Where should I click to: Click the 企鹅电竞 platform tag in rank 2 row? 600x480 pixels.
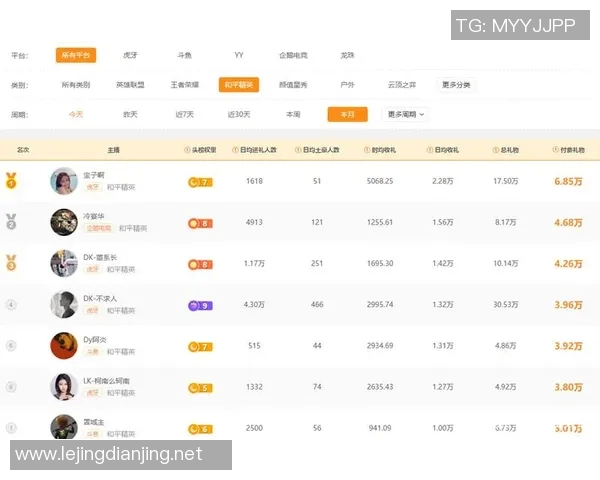(x=99, y=228)
